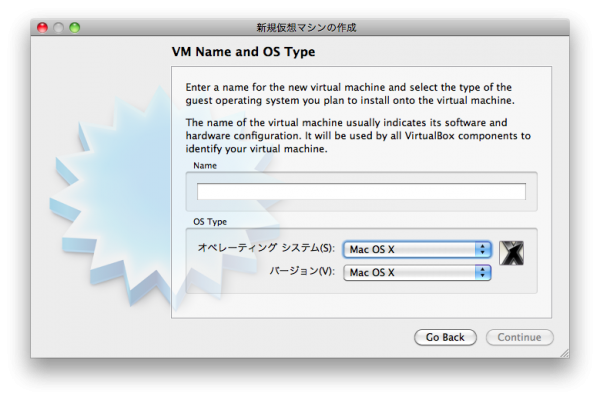Click the grey minimize window button
Screen dimensions: 600x400
coord(58,28)
